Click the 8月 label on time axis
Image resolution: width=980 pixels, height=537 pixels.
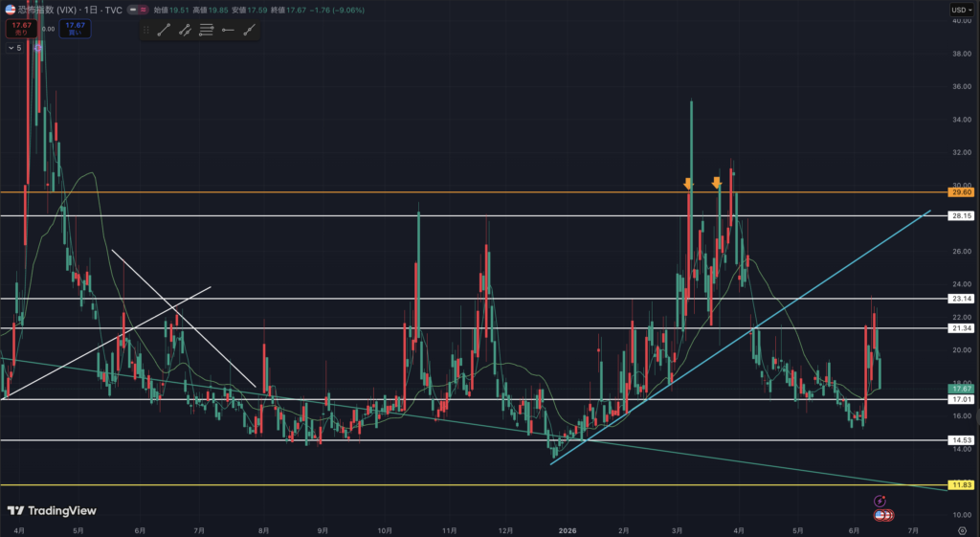(264, 530)
